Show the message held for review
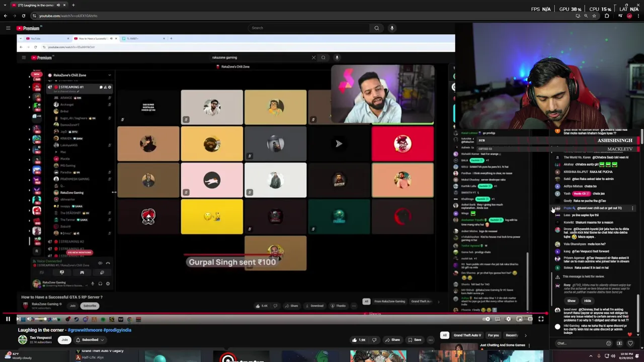This screenshot has width=644, height=362. click(x=571, y=301)
